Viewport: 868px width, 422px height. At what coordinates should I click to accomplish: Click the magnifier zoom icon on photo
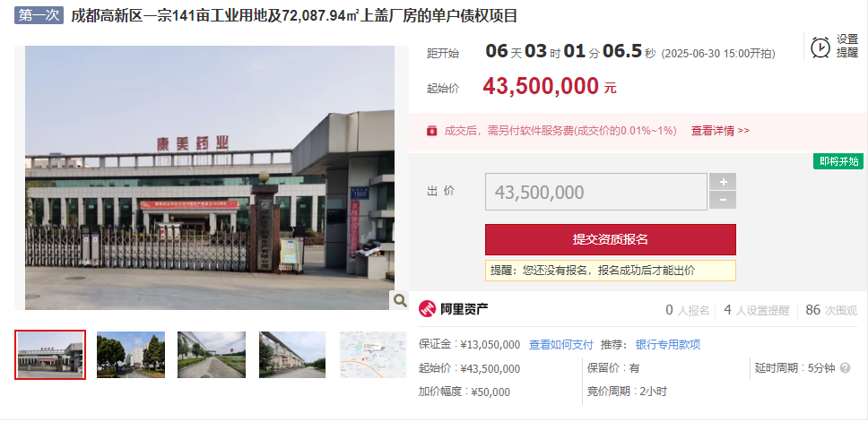tap(400, 300)
